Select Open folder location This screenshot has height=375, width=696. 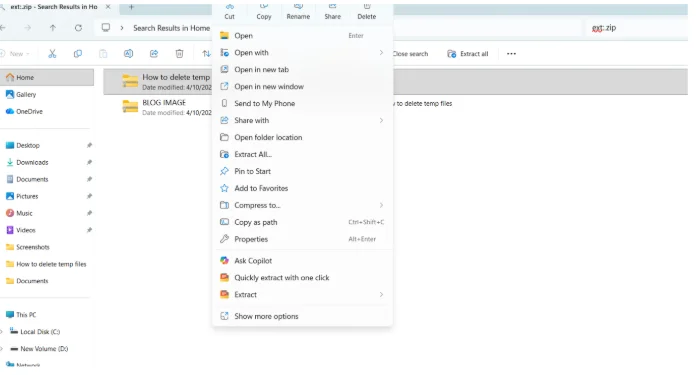(x=302, y=137)
